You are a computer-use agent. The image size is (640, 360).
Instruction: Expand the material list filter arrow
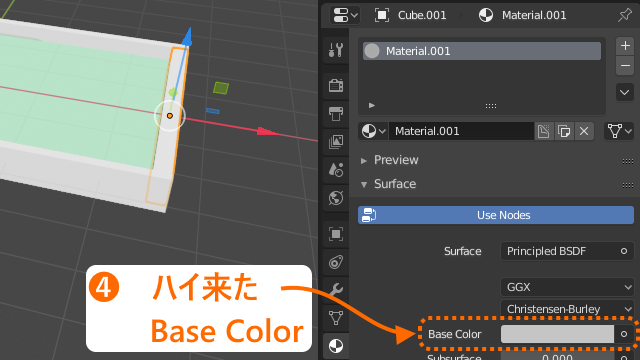click(x=371, y=105)
